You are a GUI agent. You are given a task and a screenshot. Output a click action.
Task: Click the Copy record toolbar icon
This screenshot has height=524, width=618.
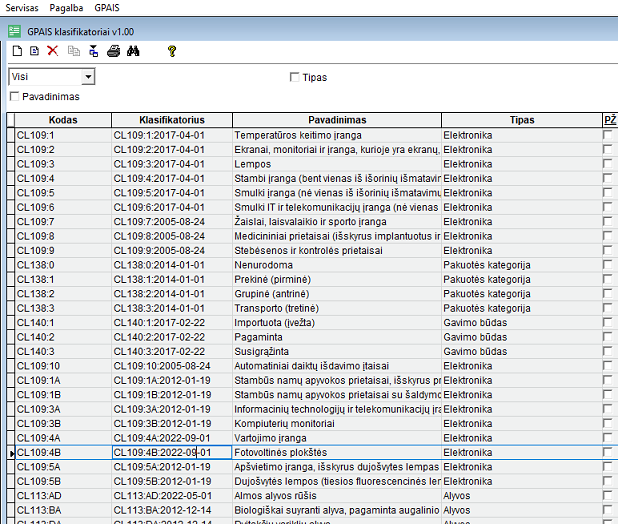[74, 50]
